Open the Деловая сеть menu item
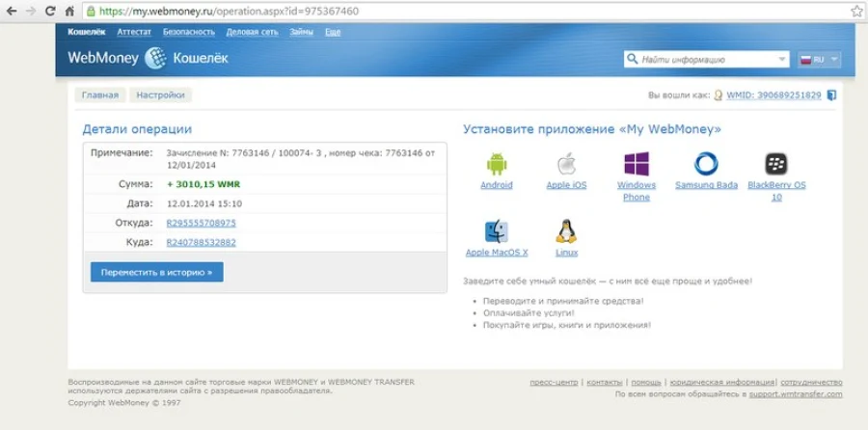 pyautogui.click(x=252, y=32)
